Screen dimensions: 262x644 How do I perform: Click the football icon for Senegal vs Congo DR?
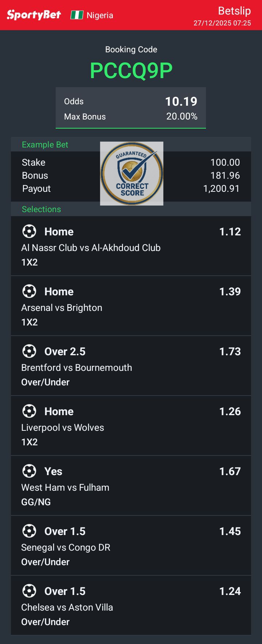(x=29, y=531)
